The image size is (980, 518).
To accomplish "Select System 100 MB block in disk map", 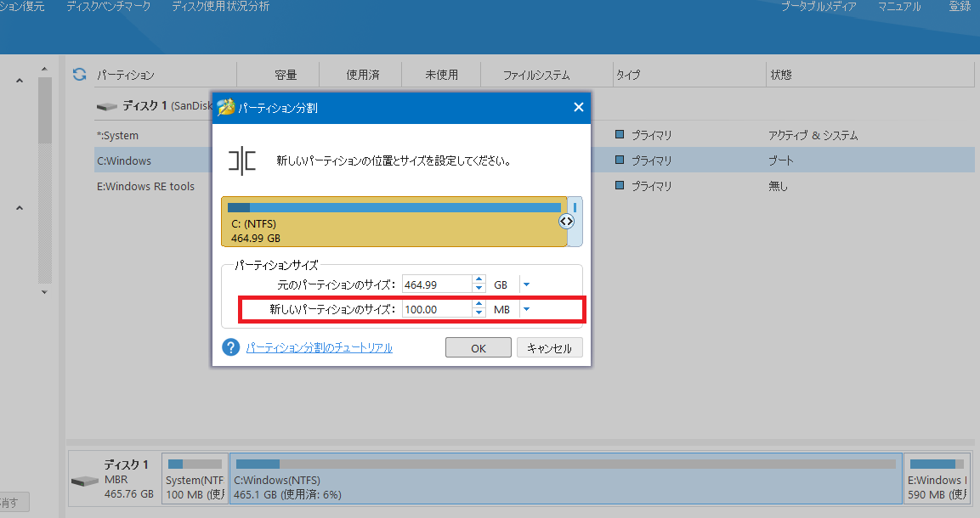I will [x=195, y=479].
